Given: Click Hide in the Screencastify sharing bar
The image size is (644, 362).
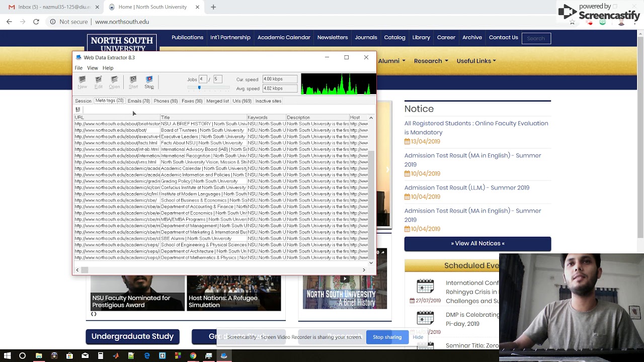Looking at the screenshot, I should point(418,337).
